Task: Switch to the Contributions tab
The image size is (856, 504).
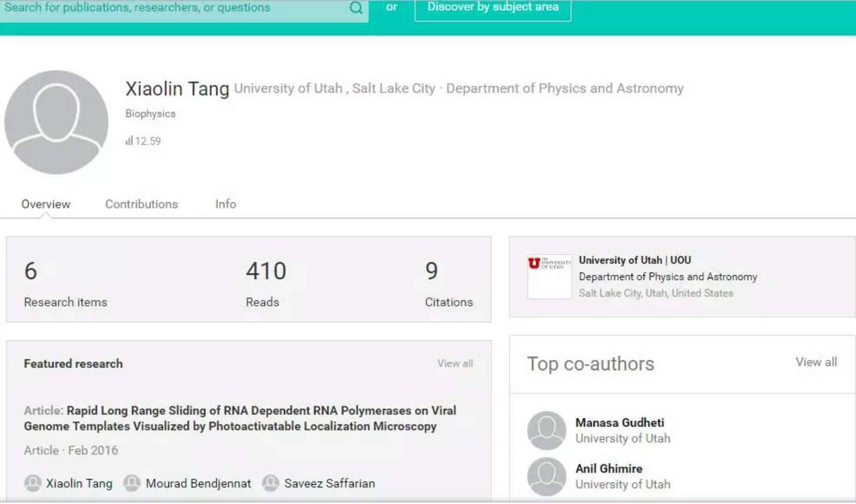Action: coord(141,204)
